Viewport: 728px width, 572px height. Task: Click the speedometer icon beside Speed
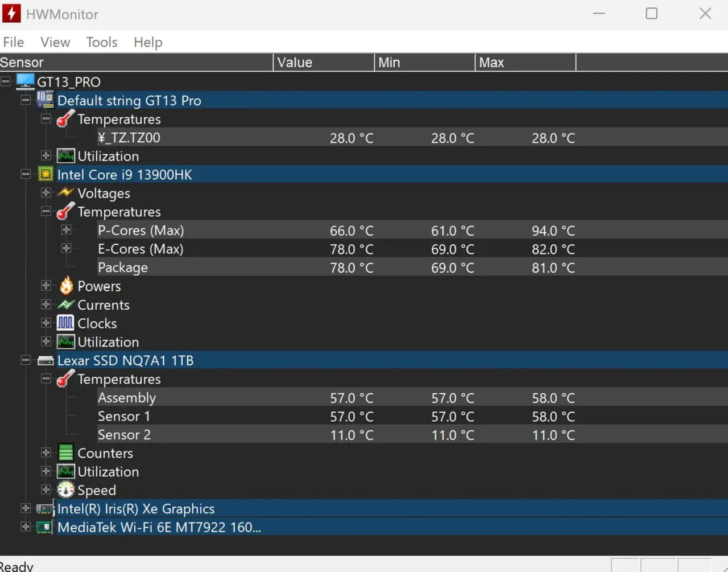tap(66, 490)
